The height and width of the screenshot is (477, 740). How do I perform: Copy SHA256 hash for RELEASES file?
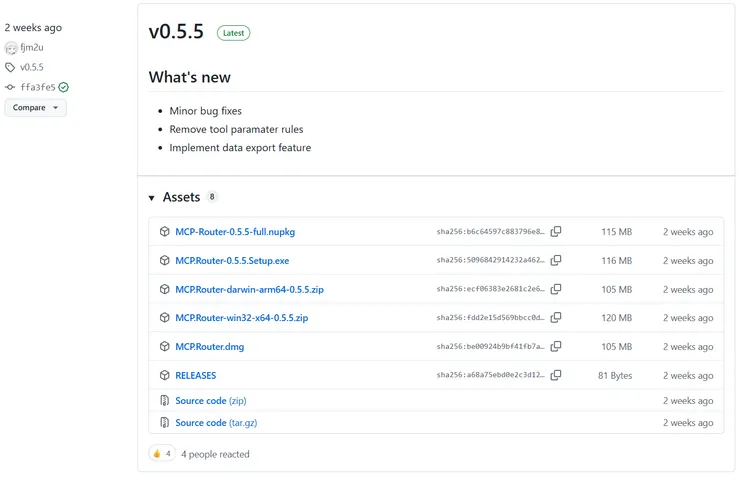click(x=556, y=376)
